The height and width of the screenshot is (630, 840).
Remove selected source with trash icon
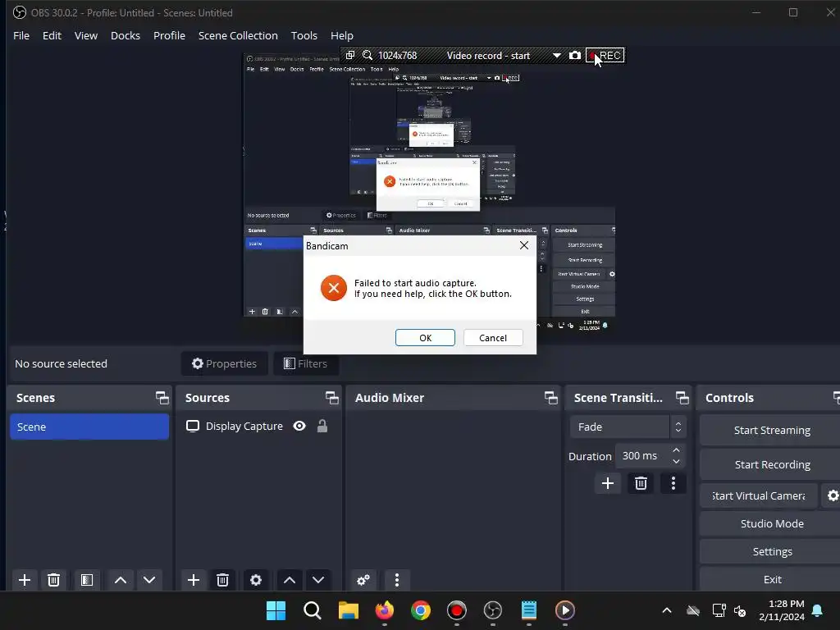pos(222,580)
